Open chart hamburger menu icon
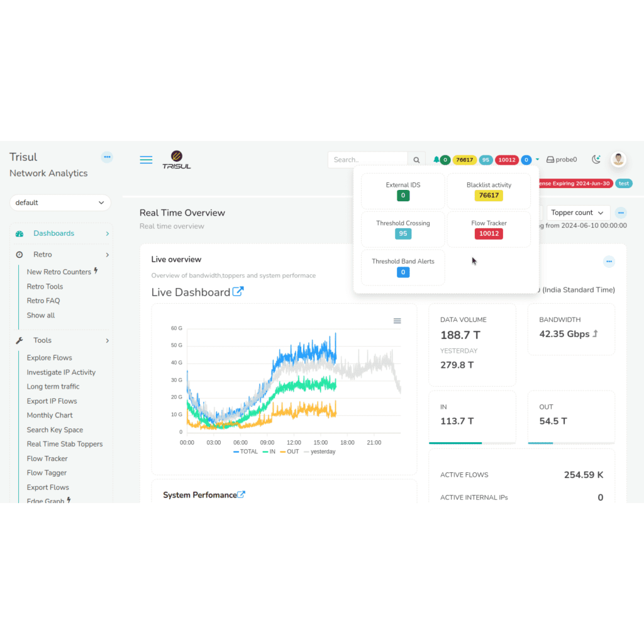Screen dimensions: 644x644 point(397,321)
